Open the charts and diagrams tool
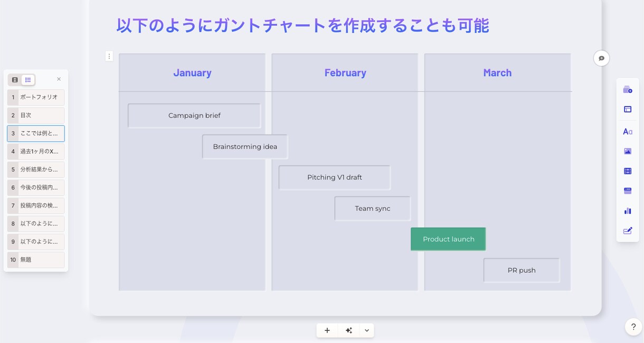This screenshot has width=644, height=343. (628, 211)
